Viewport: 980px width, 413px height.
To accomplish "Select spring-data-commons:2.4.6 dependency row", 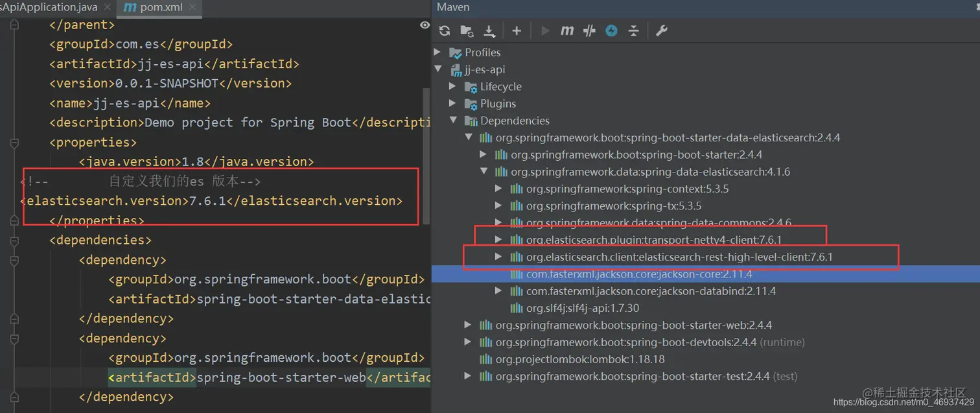I will [705, 223].
